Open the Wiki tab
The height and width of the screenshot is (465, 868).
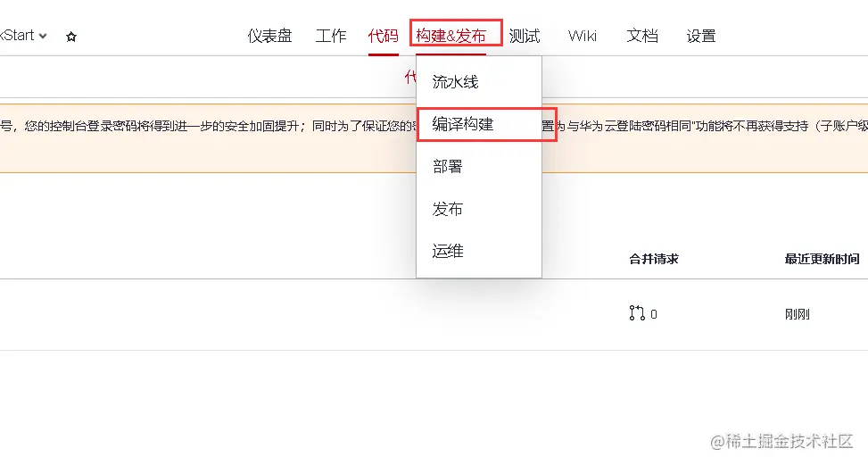click(583, 36)
